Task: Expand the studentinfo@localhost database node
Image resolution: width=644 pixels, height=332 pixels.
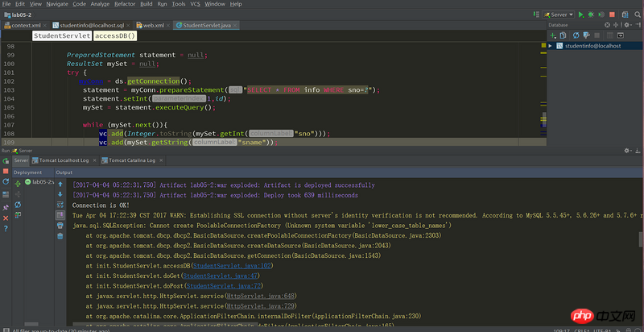Action: coord(551,46)
